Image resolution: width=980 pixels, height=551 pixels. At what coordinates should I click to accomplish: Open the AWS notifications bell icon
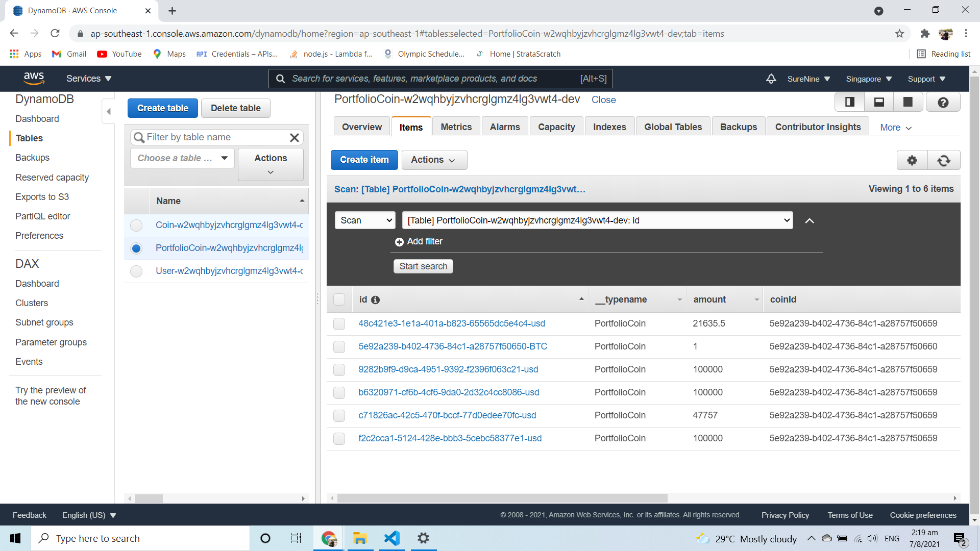pos(771,79)
